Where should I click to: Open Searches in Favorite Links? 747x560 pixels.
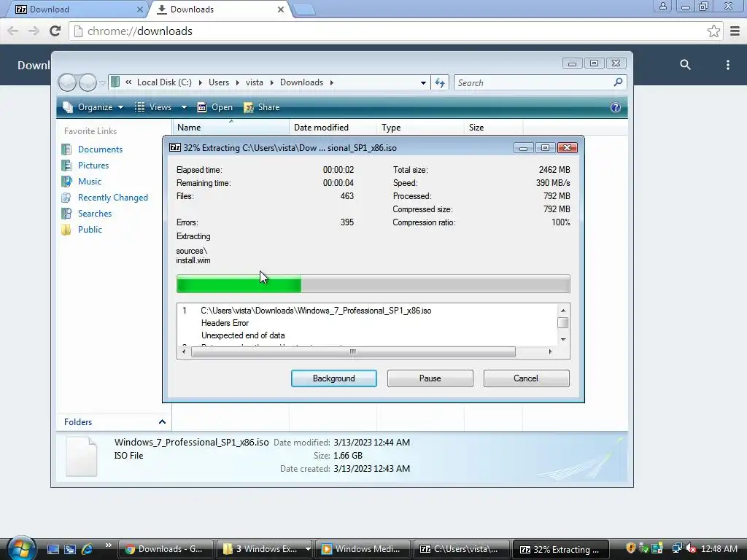(95, 214)
